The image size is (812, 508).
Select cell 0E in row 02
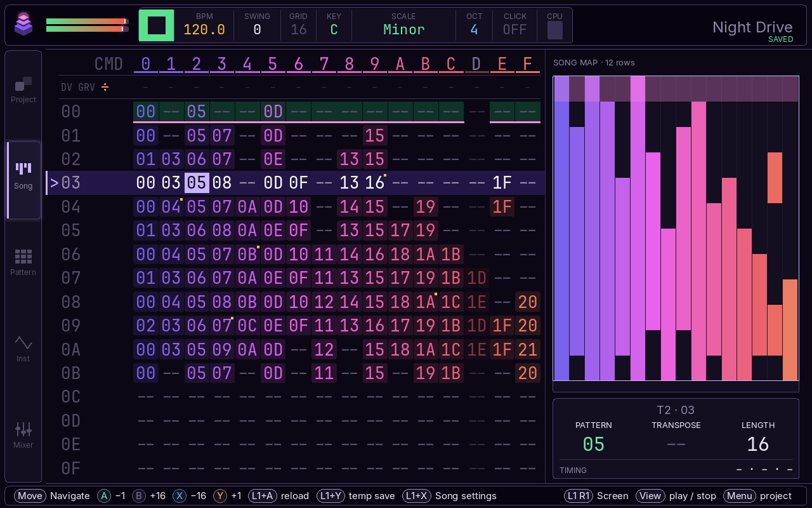273,159
